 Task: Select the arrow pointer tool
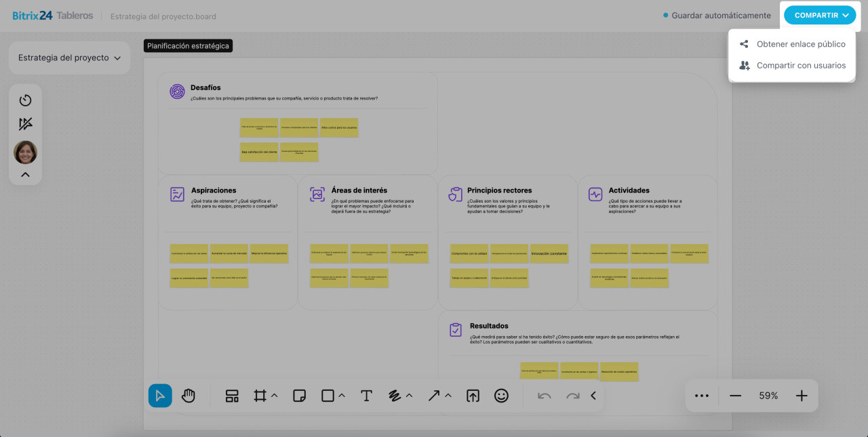point(160,396)
